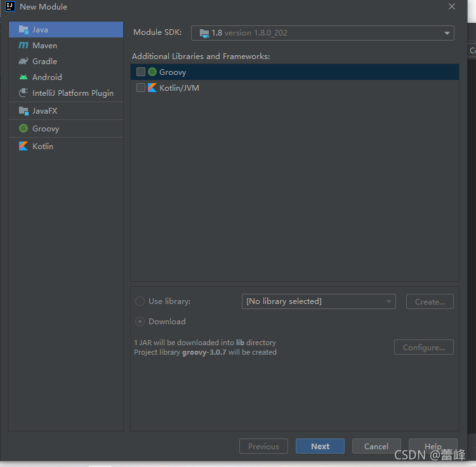476x467 pixels.
Task: Select the Download radio button
Action: (140, 321)
